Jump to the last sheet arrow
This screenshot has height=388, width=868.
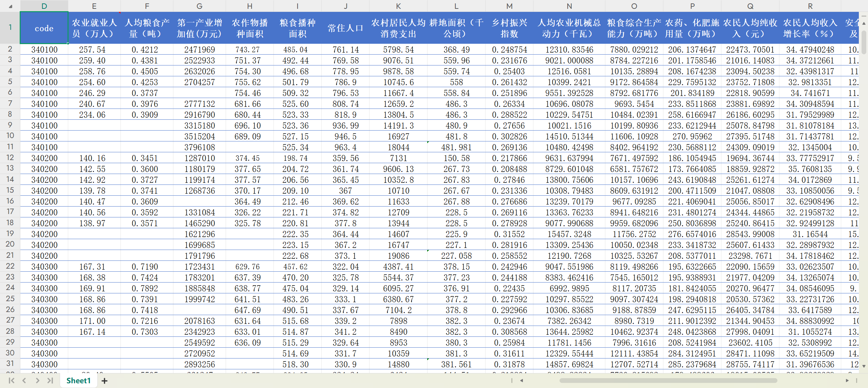point(50,381)
